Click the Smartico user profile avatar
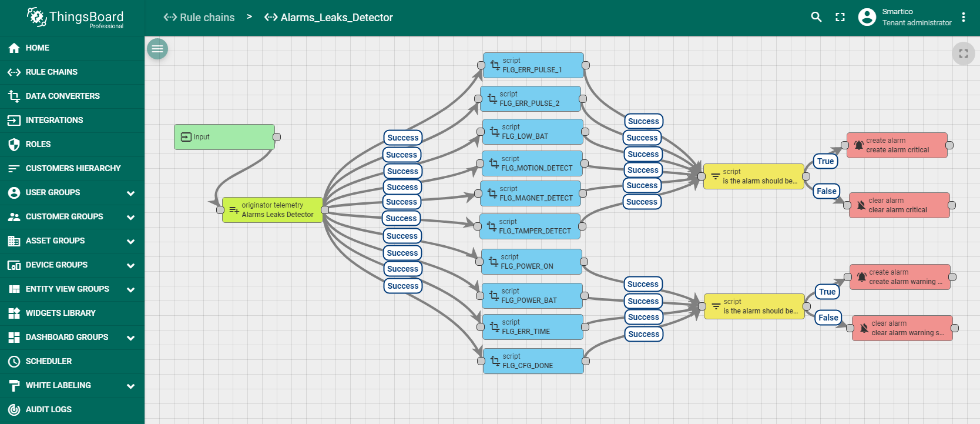This screenshot has height=424, width=980. point(867,17)
